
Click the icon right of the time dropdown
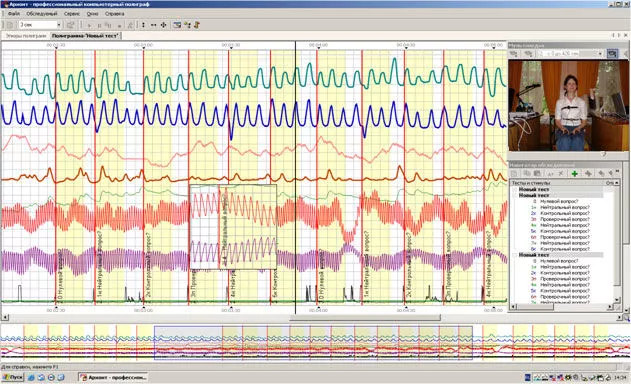tap(70, 25)
